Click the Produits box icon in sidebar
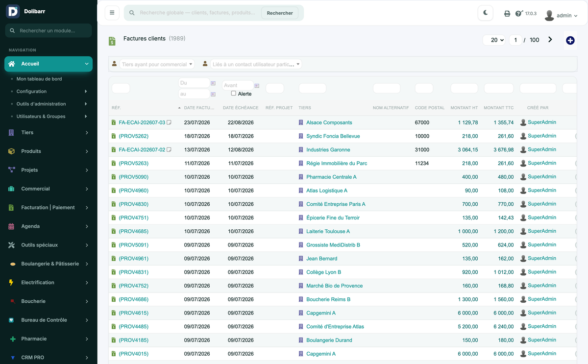This screenshot has height=364, width=588. click(11, 151)
